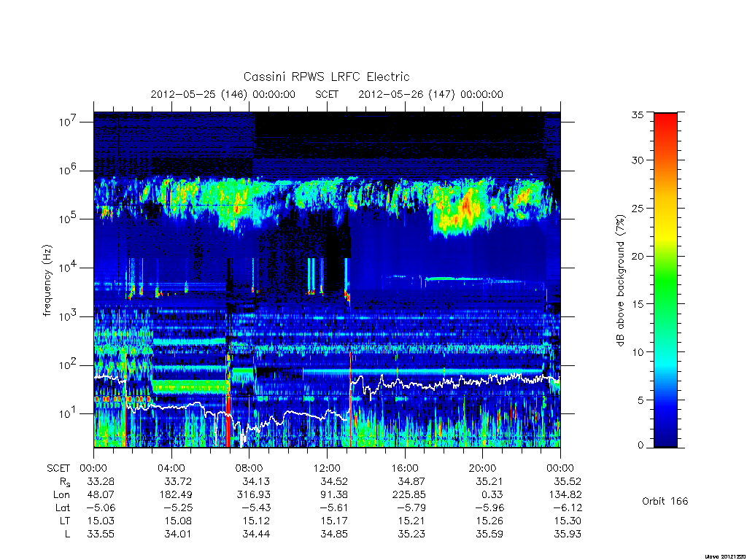The image size is (747, 560).
Task: Select the Lon value 48.07
Action: tap(101, 495)
